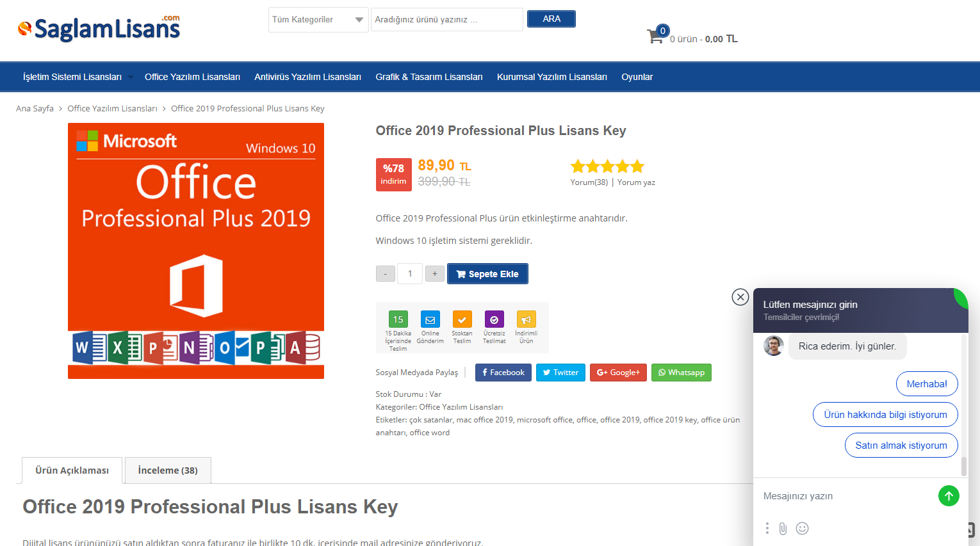Open Antivirüs Yazılım Lisansları menu
980x546 pixels.
pos(307,77)
